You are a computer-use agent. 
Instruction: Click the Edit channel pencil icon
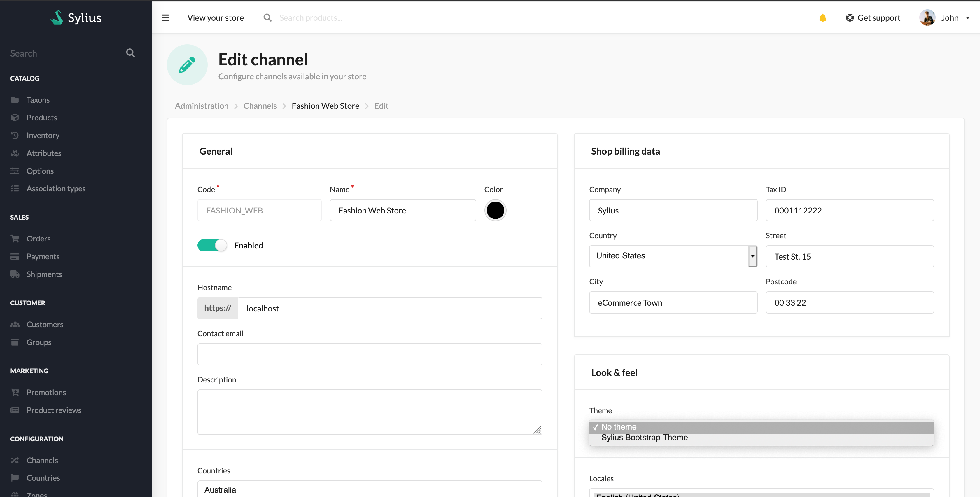(187, 65)
